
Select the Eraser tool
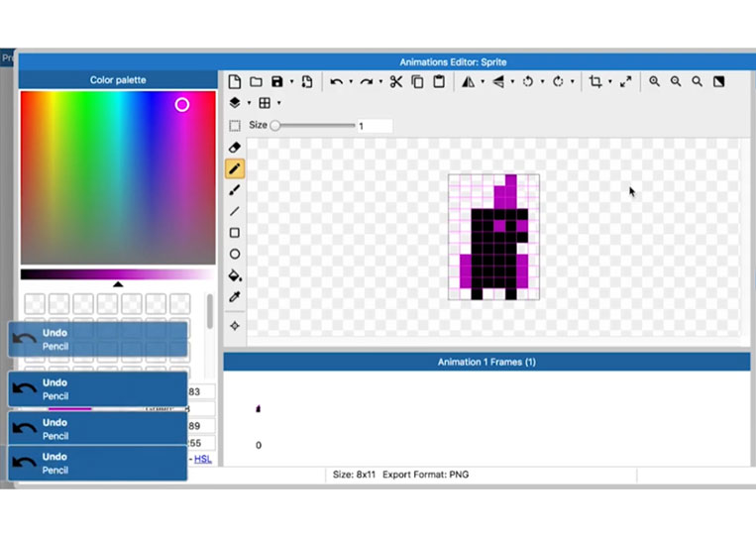[x=235, y=148]
